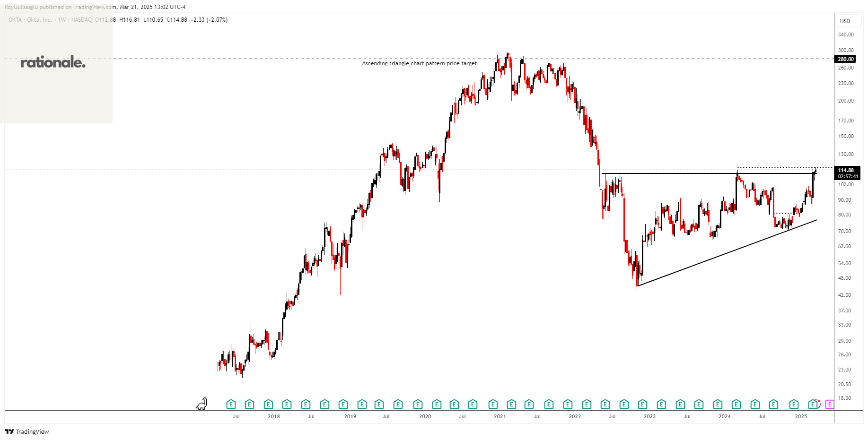The image size is (868, 440).
Task: Open the earnings marker nearest the 2022 label
Action: pyautogui.click(x=568, y=404)
